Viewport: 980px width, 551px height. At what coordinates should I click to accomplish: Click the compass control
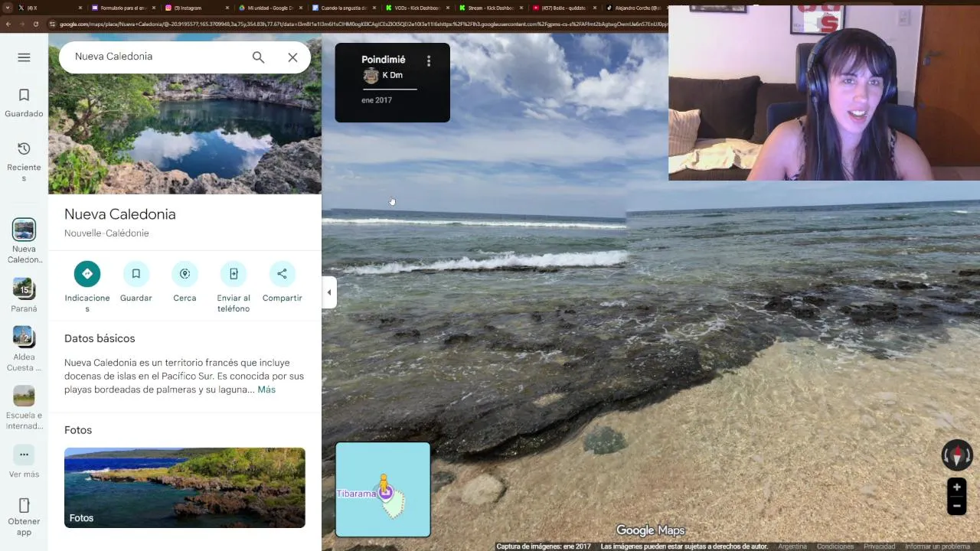click(x=957, y=455)
